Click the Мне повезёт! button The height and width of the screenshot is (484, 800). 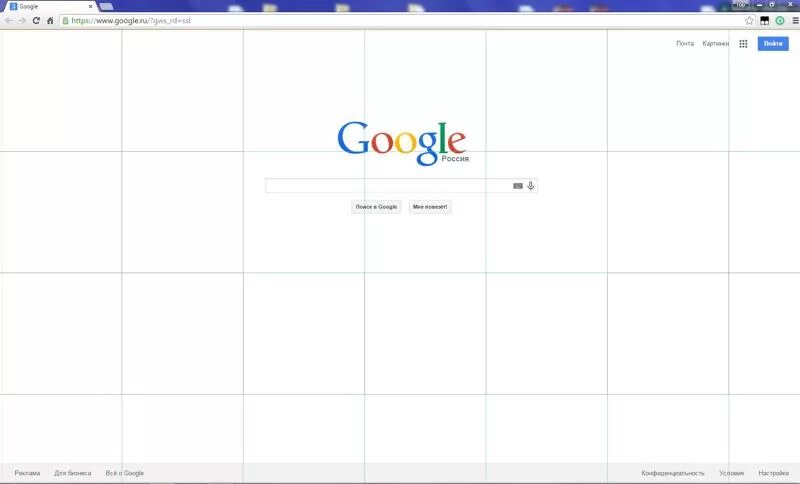[430, 207]
